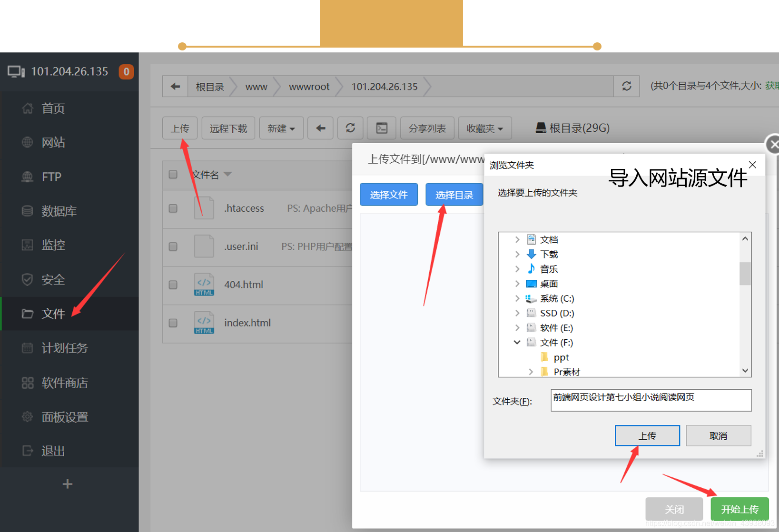
Task: Click the 远程下载 remote download button
Action: [x=228, y=128]
